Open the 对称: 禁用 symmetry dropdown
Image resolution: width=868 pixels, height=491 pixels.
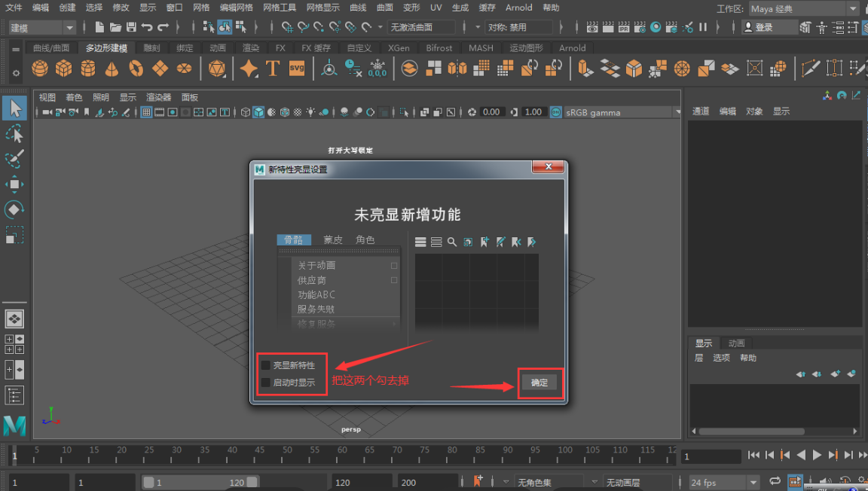(x=518, y=26)
